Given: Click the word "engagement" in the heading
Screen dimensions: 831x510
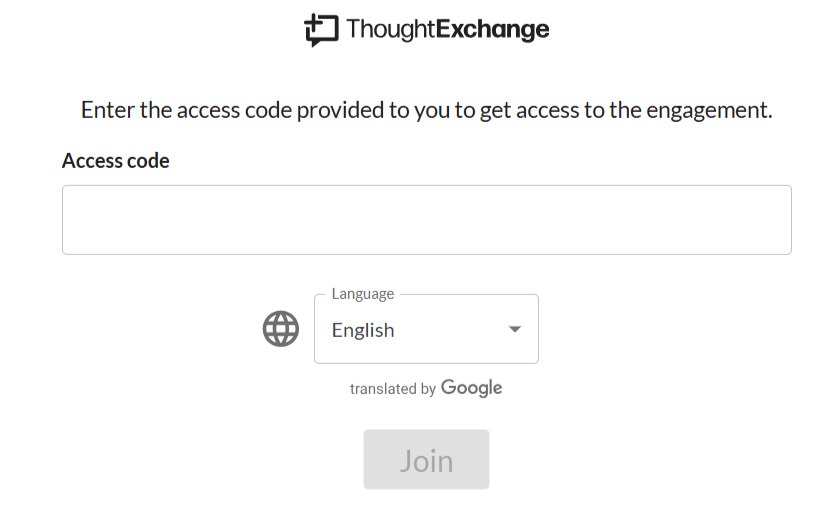Looking at the screenshot, I should coord(709,111).
